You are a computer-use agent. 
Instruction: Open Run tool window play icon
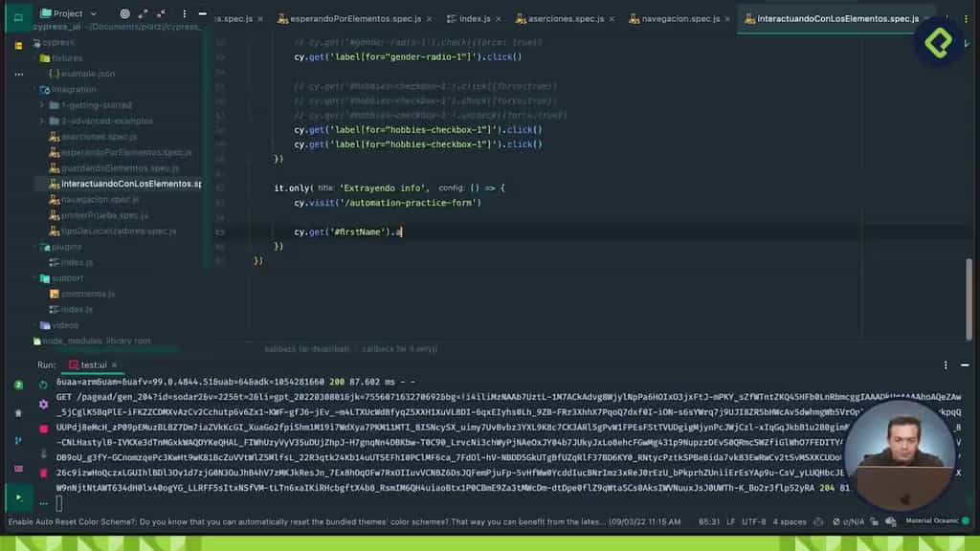pos(18,497)
